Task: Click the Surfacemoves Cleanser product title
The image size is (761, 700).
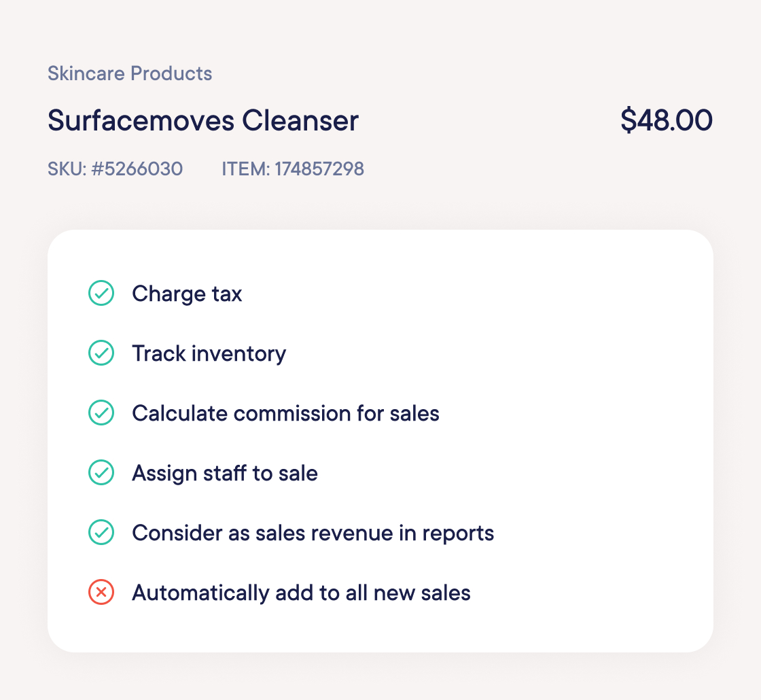Action: coord(202,120)
